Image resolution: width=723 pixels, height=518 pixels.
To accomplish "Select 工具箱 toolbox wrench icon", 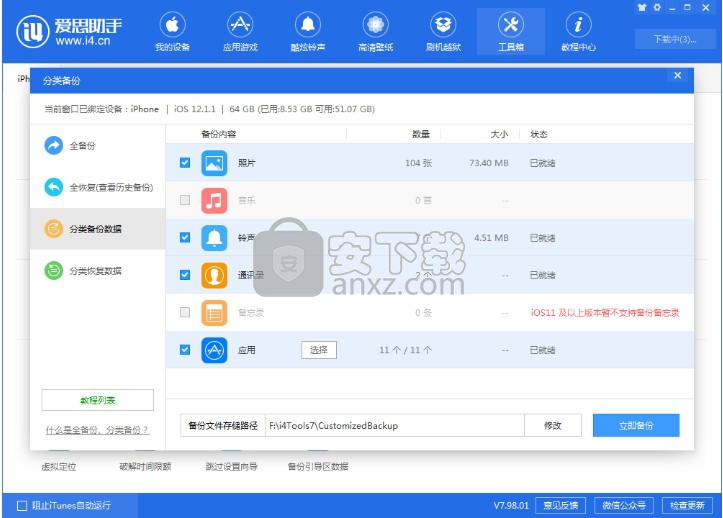I will click(x=511, y=25).
